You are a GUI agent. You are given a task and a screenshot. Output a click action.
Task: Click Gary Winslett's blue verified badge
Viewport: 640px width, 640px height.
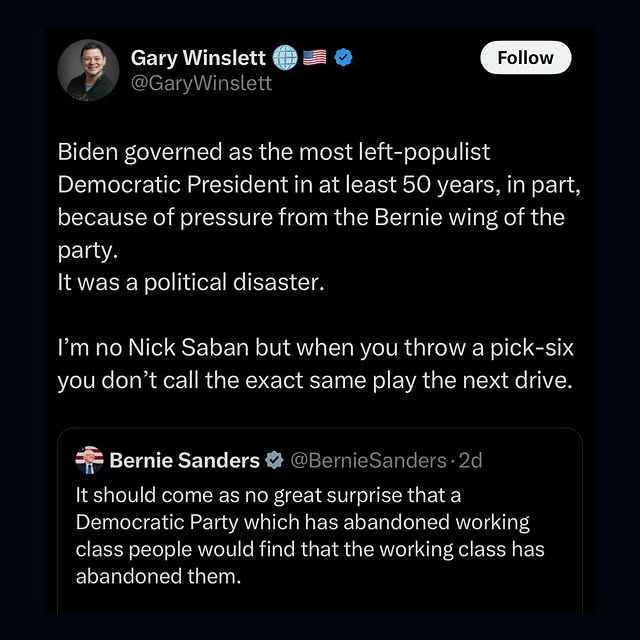click(x=342, y=58)
